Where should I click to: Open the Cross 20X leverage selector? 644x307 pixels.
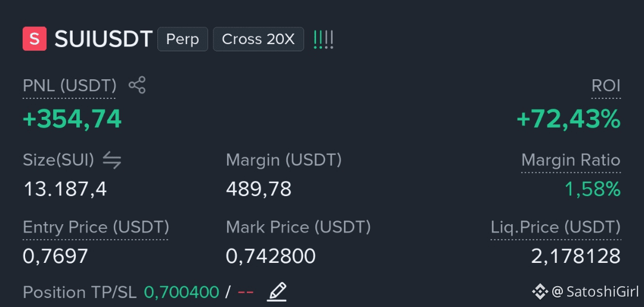tap(258, 39)
